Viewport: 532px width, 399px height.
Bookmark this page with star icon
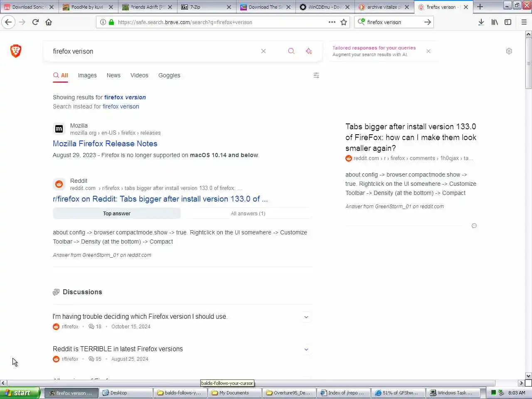[x=344, y=22]
